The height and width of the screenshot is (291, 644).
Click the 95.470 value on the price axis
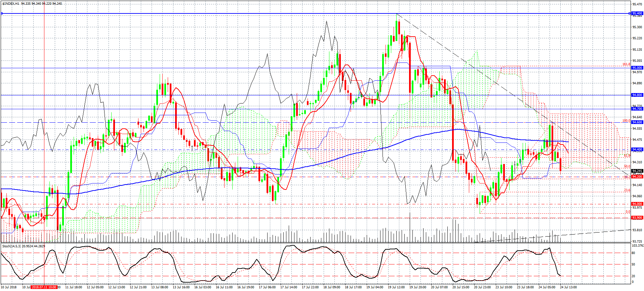point(637,4)
